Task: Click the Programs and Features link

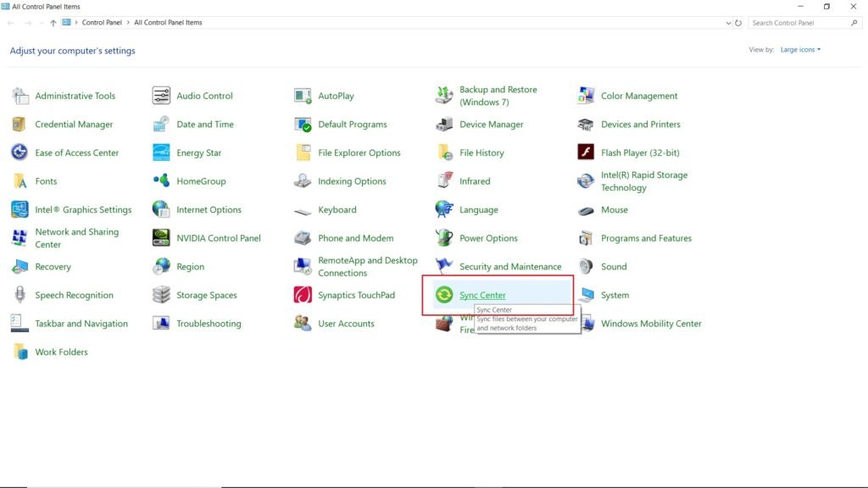Action: 646,238
